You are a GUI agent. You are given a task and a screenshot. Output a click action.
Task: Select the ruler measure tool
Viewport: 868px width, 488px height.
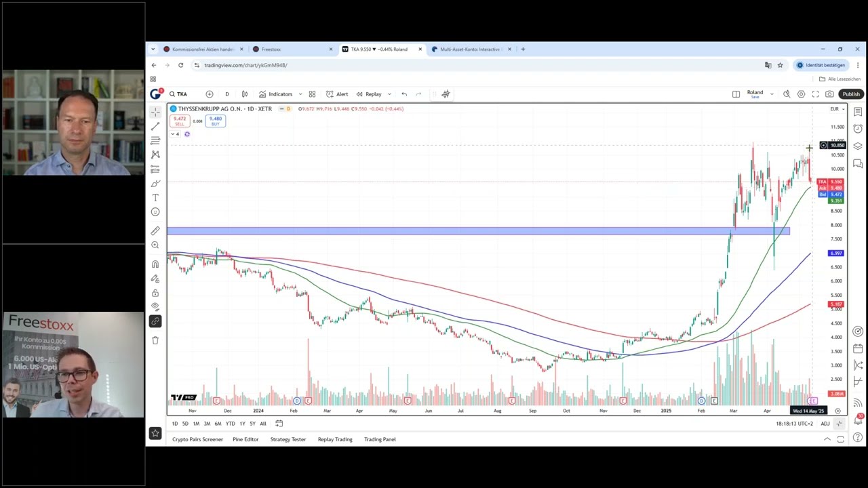(155, 230)
